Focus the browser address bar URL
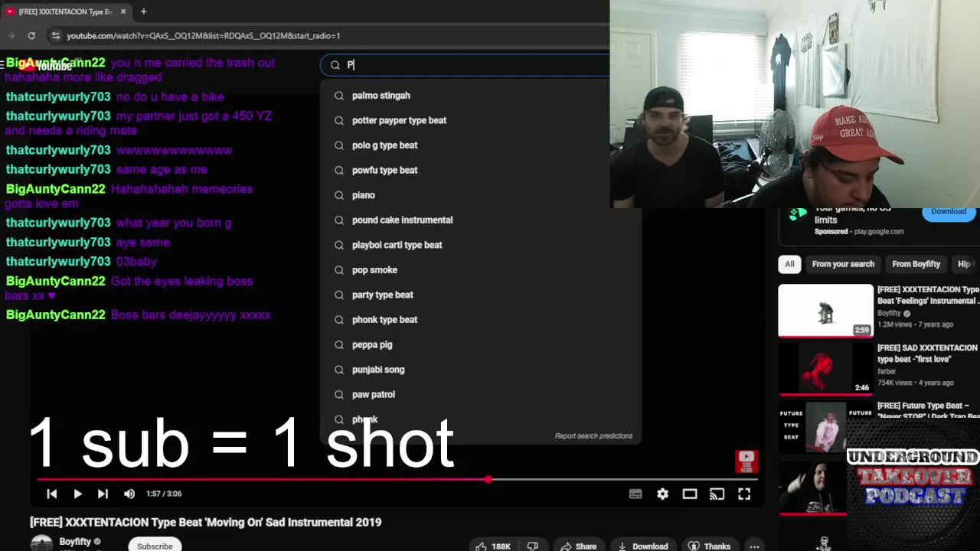The width and height of the screenshot is (980, 551). pyautogui.click(x=203, y=35)
